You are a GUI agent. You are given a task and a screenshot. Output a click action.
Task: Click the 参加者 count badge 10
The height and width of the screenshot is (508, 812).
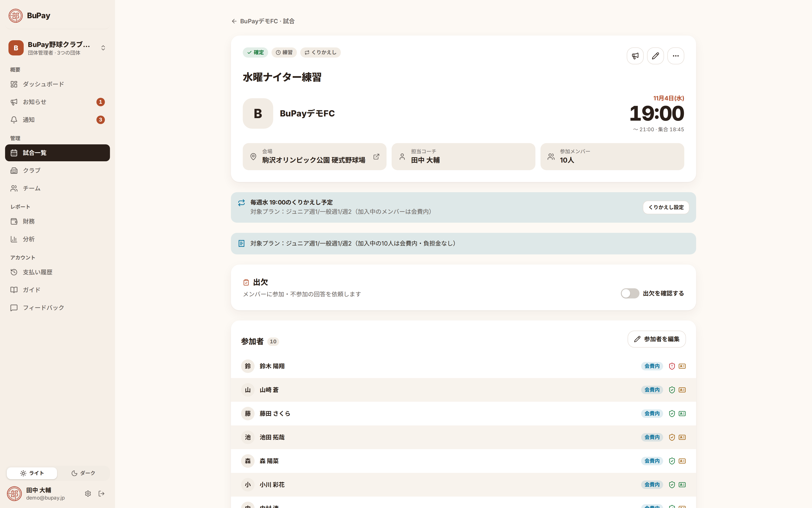273,341
